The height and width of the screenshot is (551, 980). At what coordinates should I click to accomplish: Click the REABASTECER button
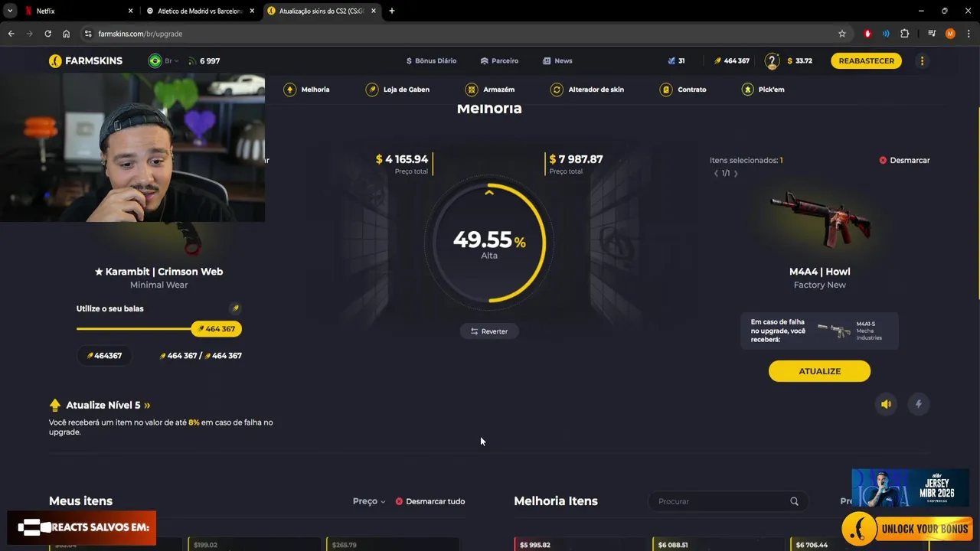[866, 60]
